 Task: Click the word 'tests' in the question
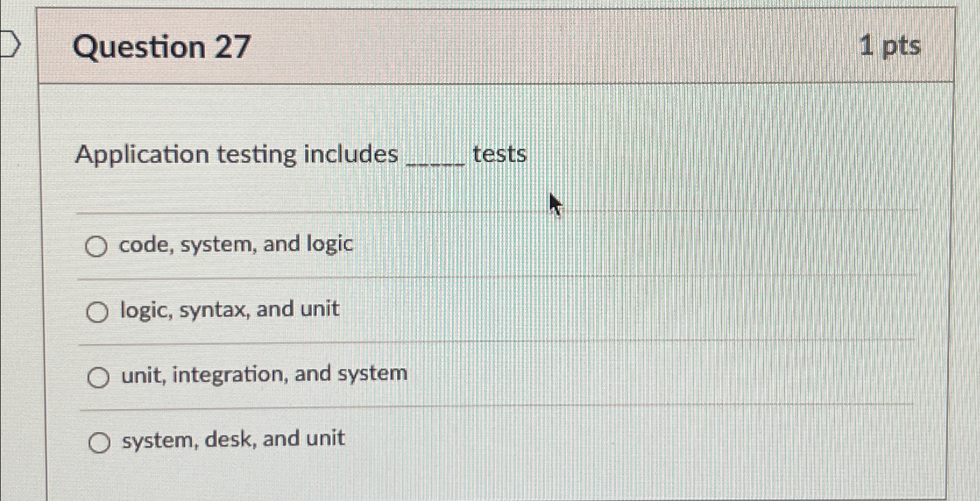498,153
